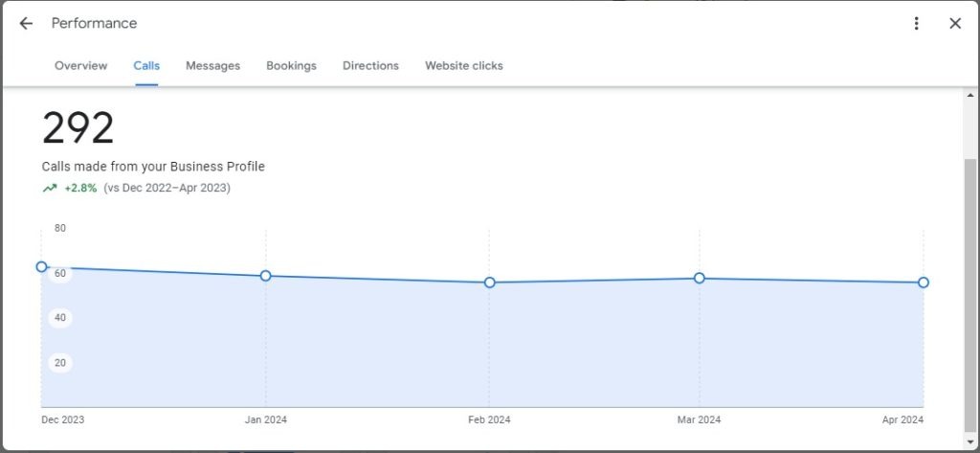Select the Calls tab
980x453 pixels.
(146, 66)
